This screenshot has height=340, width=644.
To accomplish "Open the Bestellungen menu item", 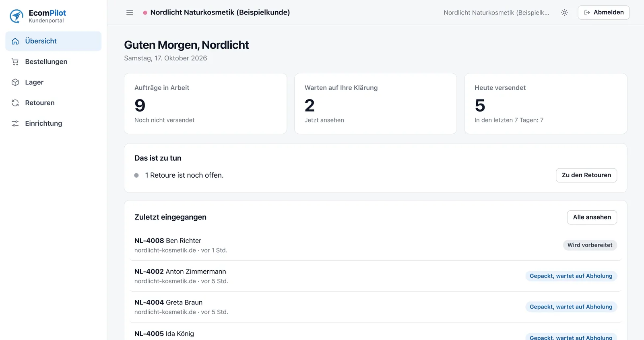I will [x=54, y=62].
